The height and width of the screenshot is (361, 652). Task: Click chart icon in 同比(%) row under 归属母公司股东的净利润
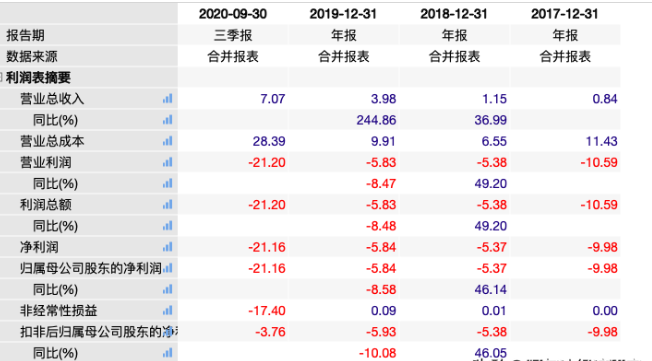pyautogui.click(x=168, y=289)
